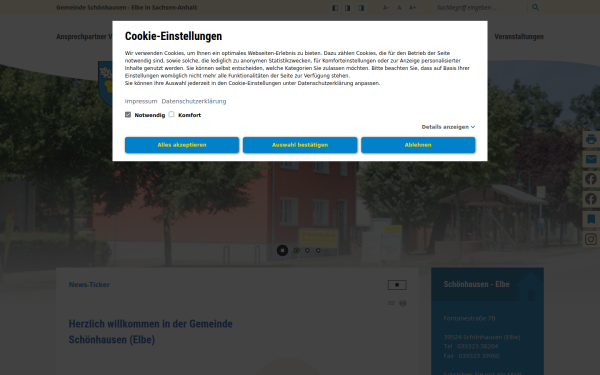Viewport: 600px width, 375px height.
Task: Click the envelope mail icon in the side bar
Action: click(591, 159)
